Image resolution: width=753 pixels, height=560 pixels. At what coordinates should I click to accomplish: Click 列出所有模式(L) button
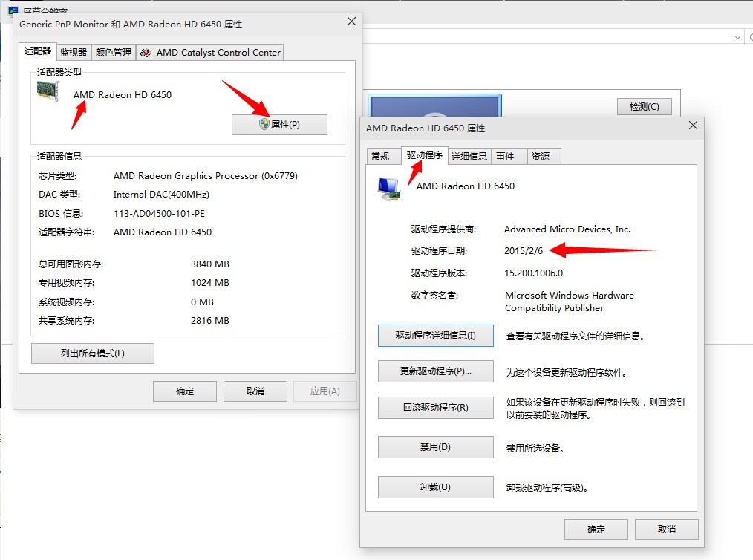[93, 354]
